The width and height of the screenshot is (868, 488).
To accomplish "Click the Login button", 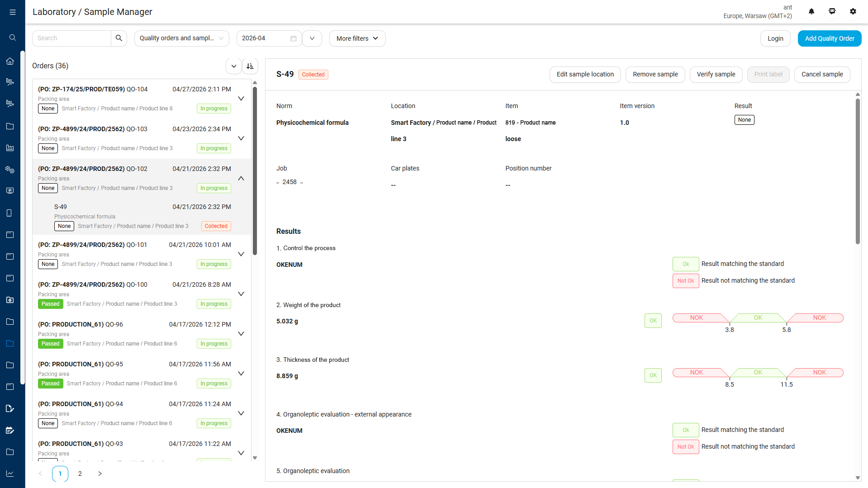I will [x=775, y=38].
